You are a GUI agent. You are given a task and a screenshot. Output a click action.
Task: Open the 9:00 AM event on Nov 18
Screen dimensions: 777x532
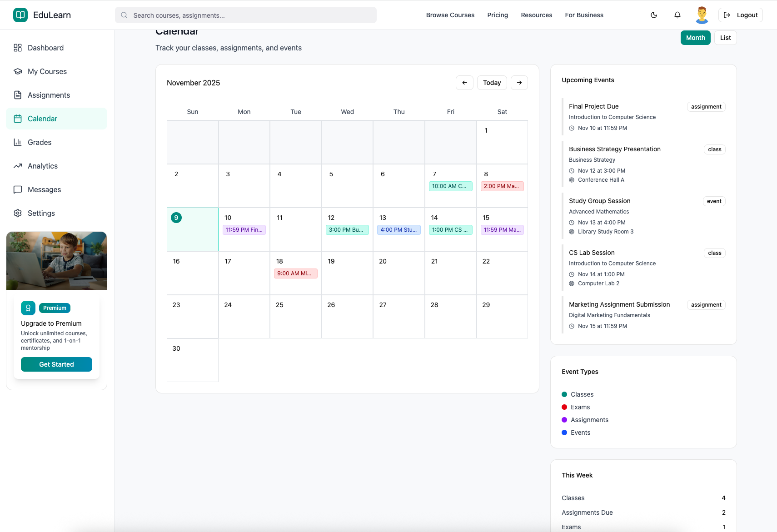[x=295, y=273]
